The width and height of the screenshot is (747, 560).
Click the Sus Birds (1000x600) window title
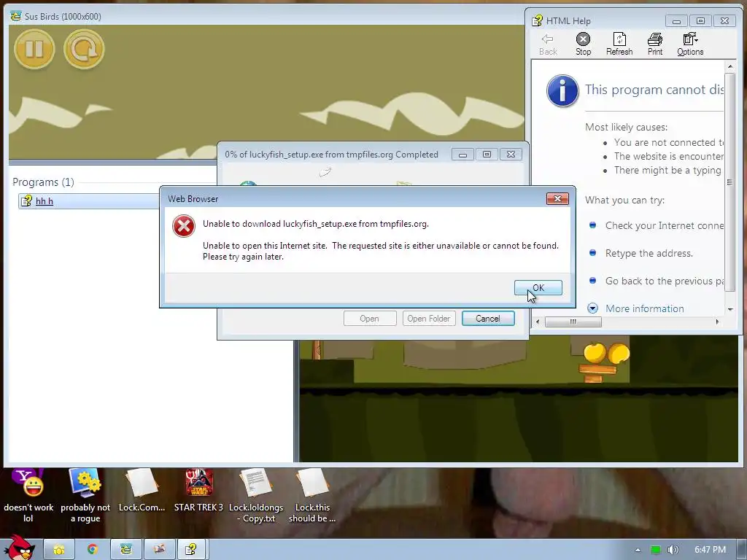63,16
